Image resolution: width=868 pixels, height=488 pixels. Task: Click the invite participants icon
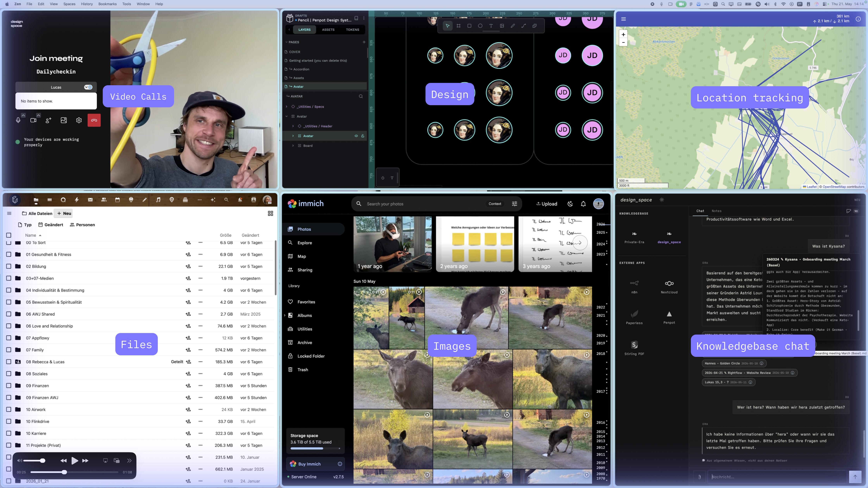48,120
